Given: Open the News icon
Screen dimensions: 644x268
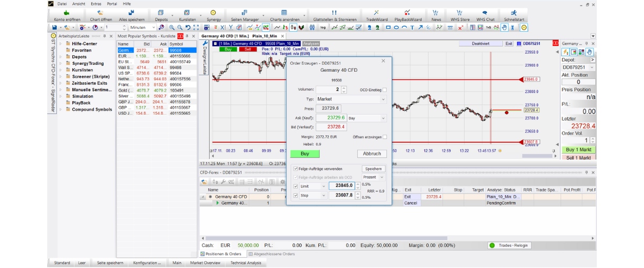Looking at the screenshot, I should (x=436, y=12).
